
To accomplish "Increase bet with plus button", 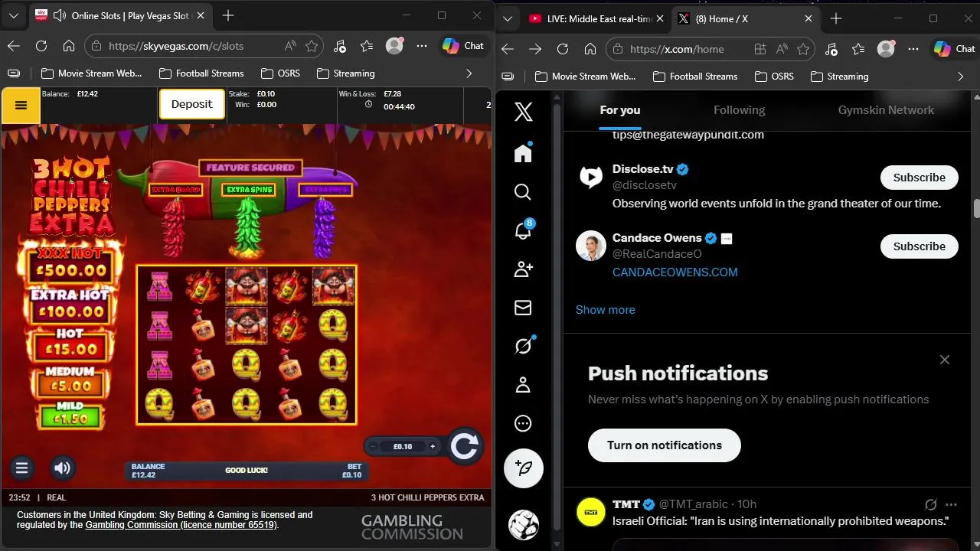I will coord(433,446).
